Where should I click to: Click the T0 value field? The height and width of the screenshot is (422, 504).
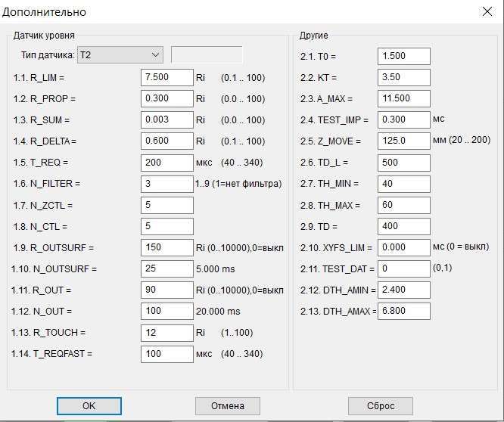pyautogui.click(x=403, y=56)
